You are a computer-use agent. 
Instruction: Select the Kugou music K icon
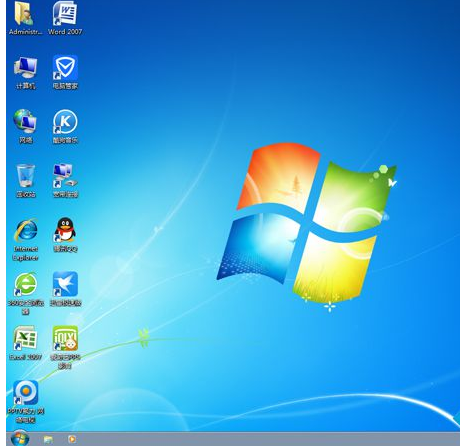point(65,121)
